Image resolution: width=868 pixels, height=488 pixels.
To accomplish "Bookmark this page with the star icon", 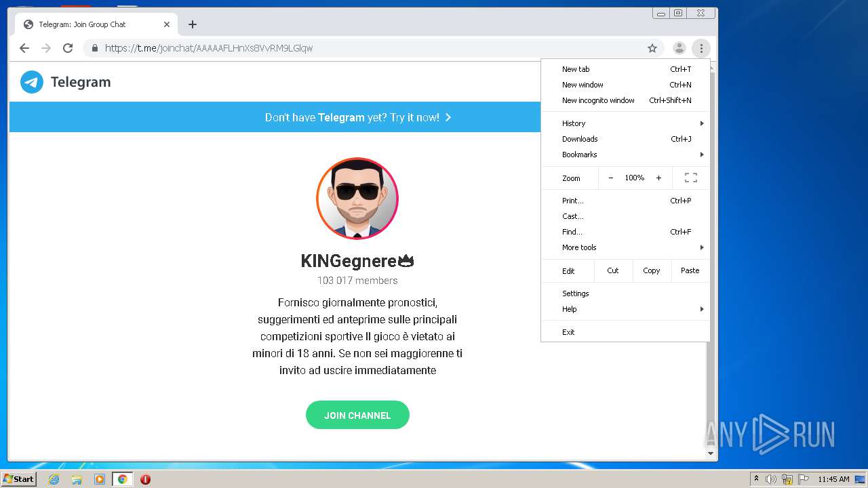I will coord(652,48).
